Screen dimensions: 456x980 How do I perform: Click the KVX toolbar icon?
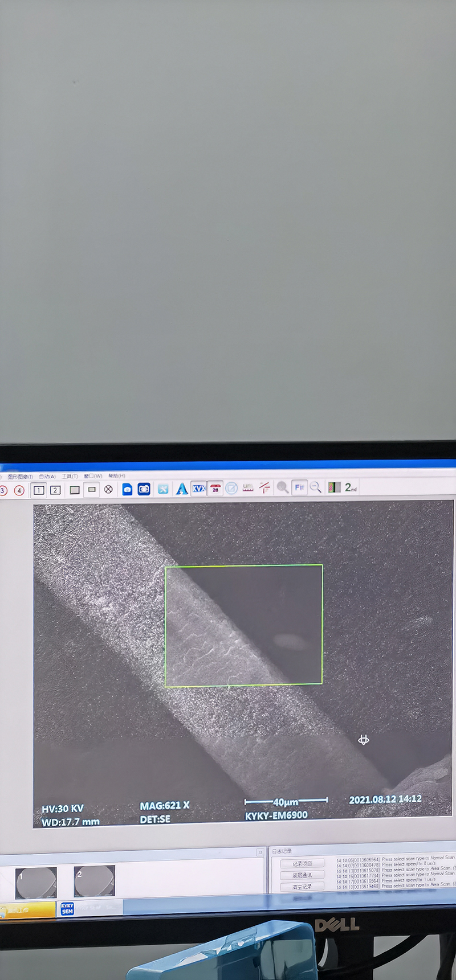click(198, 488)
